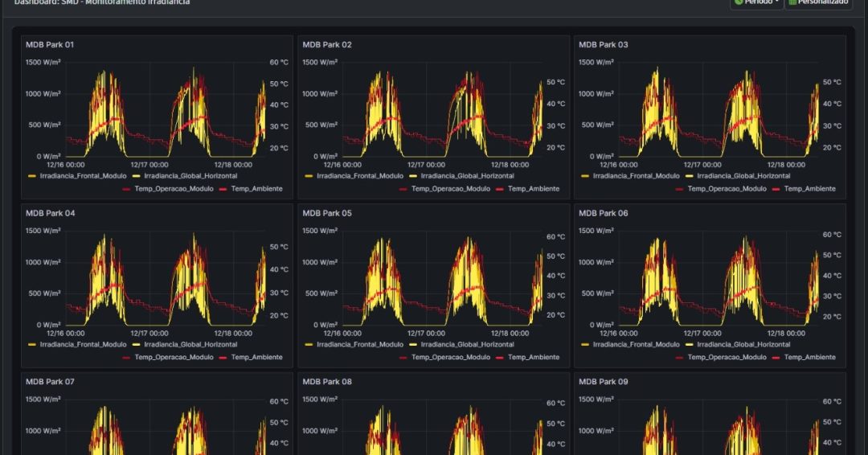
Task: Click the Dashboard SMD Monitoramento Irradiancia title
Action: click(102, 2)
